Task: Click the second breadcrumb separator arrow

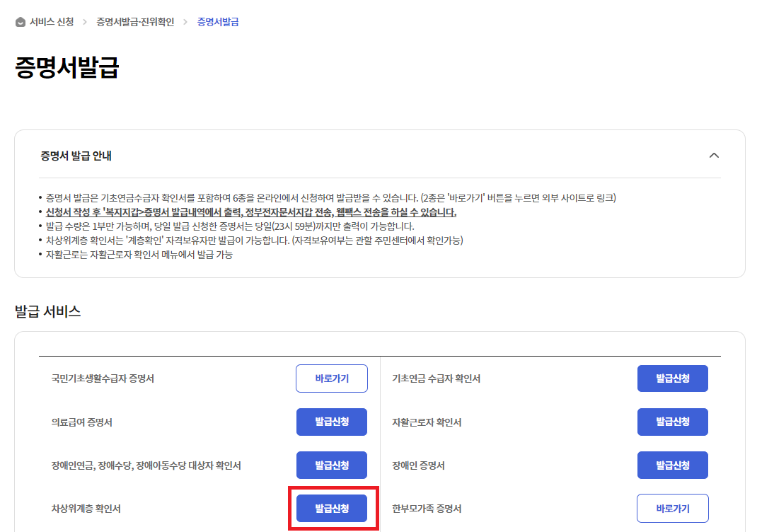Action: coord(185,22)
